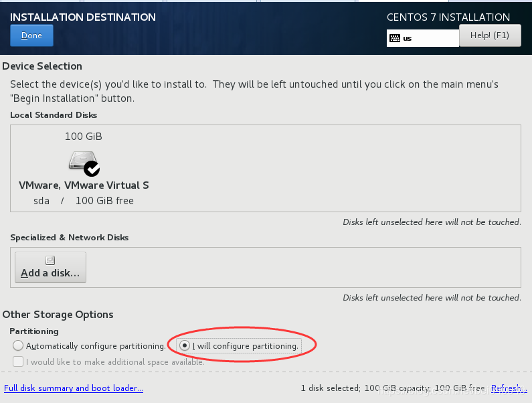Click the 'Device Selection' heading
Viewport: 532px width, 403px height.
42,66
